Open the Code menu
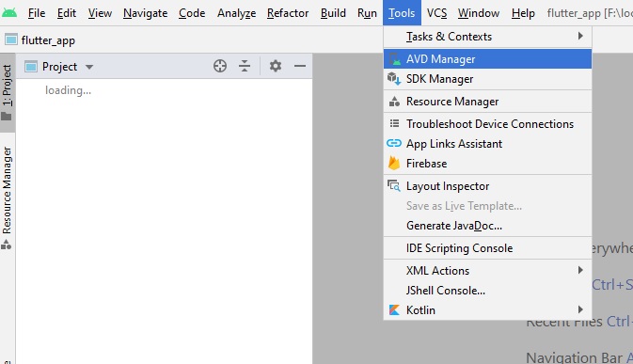Image resolution: width=633 pixels, height=364 pixels. tap(192, 13)
